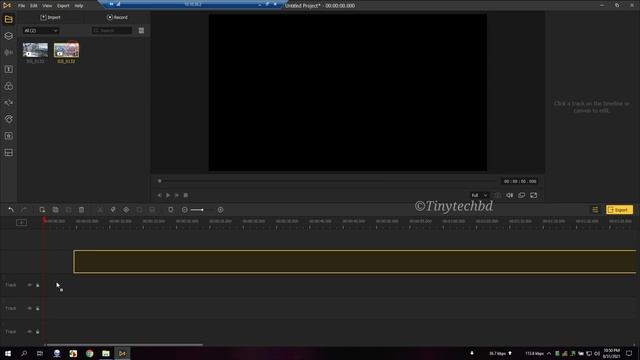640x360 pixels.
Task: Click the Undo arrow in timeline toolbar
Action: click(11, 210)
